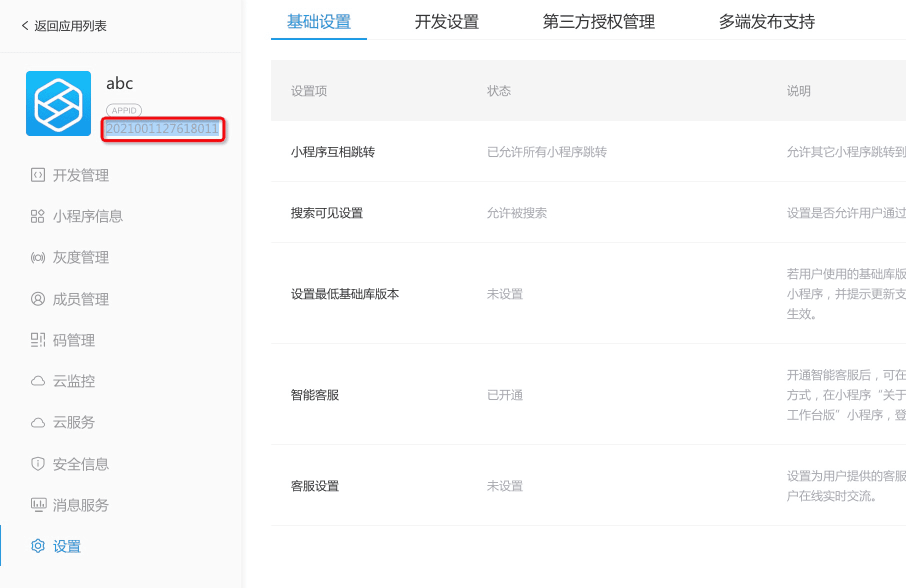Select the 云监控 cloud icon
Screen dimensions: 906x588
[x=37, y=380]
